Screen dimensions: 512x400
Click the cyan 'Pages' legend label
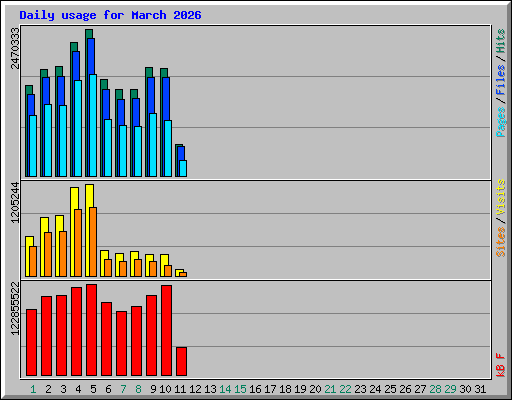(500, 122)
